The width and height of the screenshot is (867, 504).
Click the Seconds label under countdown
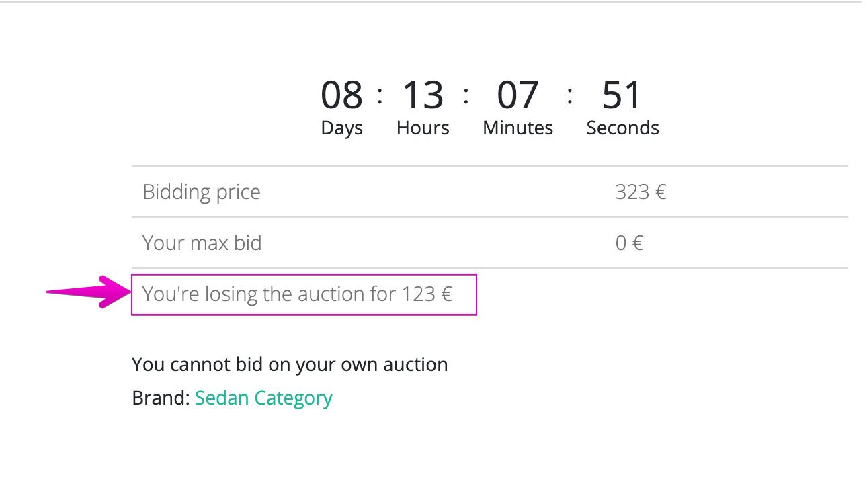click(x=622, y=128)
